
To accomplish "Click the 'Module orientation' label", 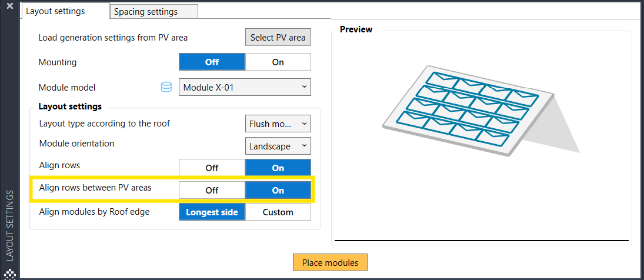I will [77, 144].
